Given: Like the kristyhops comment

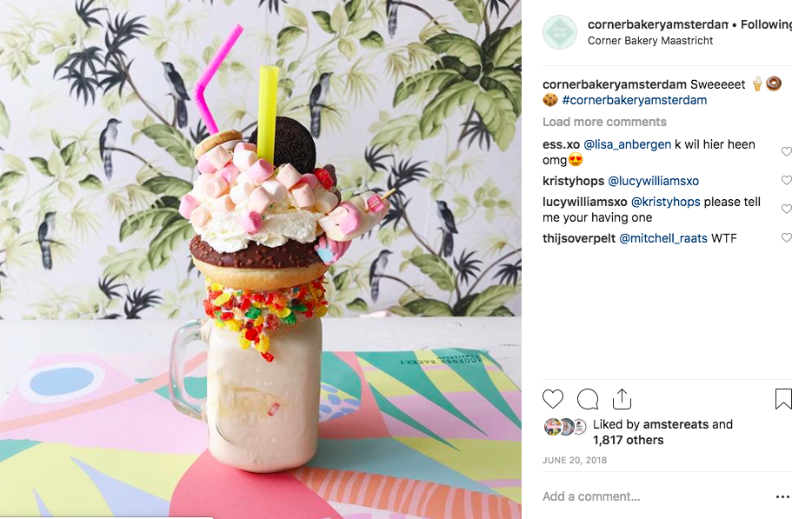Looking at the screenshot, I should point(787,180).
